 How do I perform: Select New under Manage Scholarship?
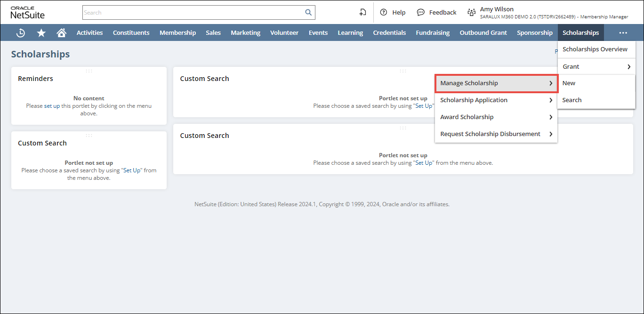tap(569, 83)
